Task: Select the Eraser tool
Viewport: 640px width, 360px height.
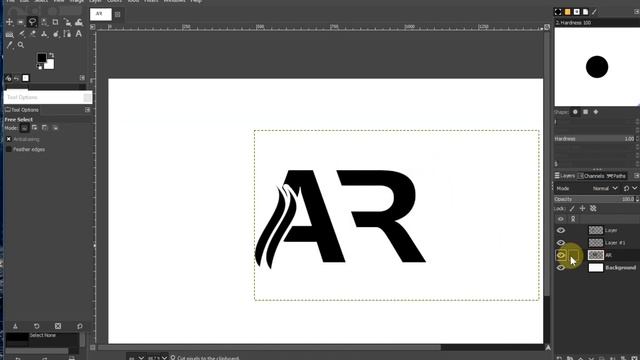Action: (32, 34)
